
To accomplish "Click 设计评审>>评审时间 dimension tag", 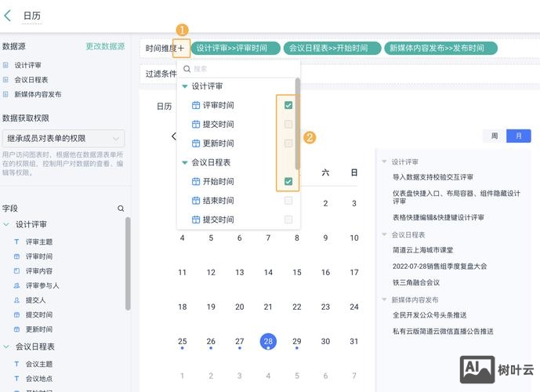I will click(x=236, y=49).
